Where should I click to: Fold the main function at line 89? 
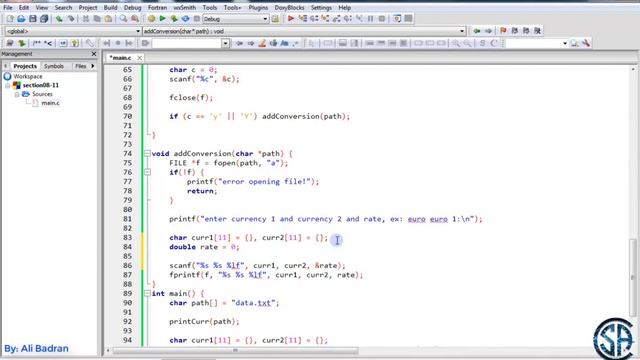[x=147, y=293]
